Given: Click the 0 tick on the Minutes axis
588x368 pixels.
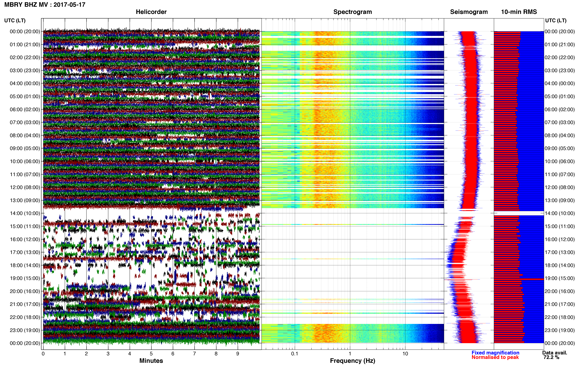Looking at the screenshot, I should click(x=43, y=354).
